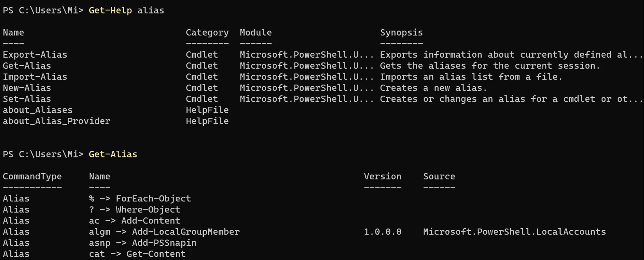The height and width of the screenshot is (260, 644).
Task: Click the Set-Alias row name
Action: point(27,99)
